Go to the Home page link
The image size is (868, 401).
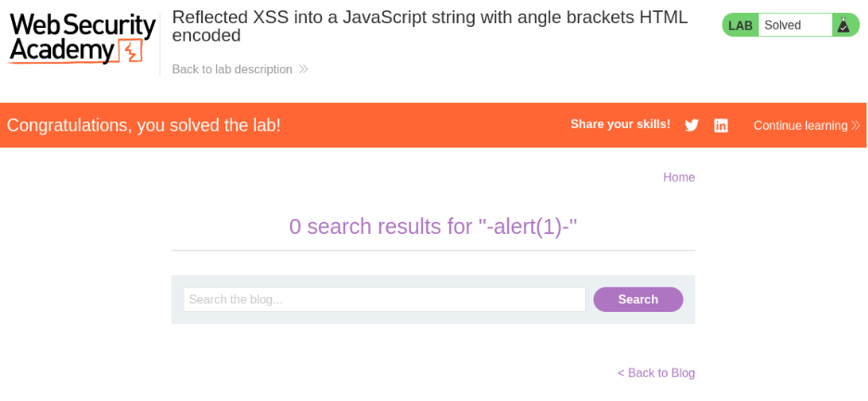[x=679, y=177]
